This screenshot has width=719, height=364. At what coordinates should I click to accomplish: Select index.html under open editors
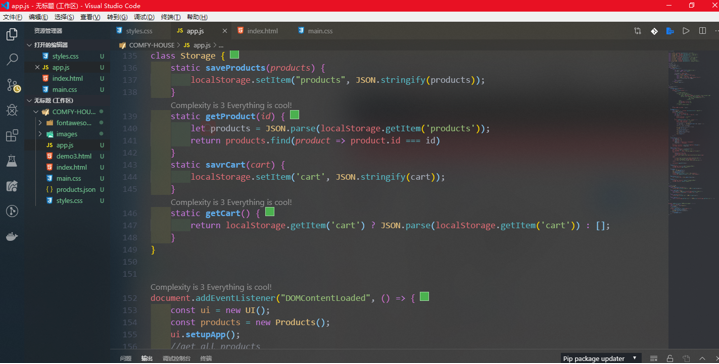coord(67,78)
